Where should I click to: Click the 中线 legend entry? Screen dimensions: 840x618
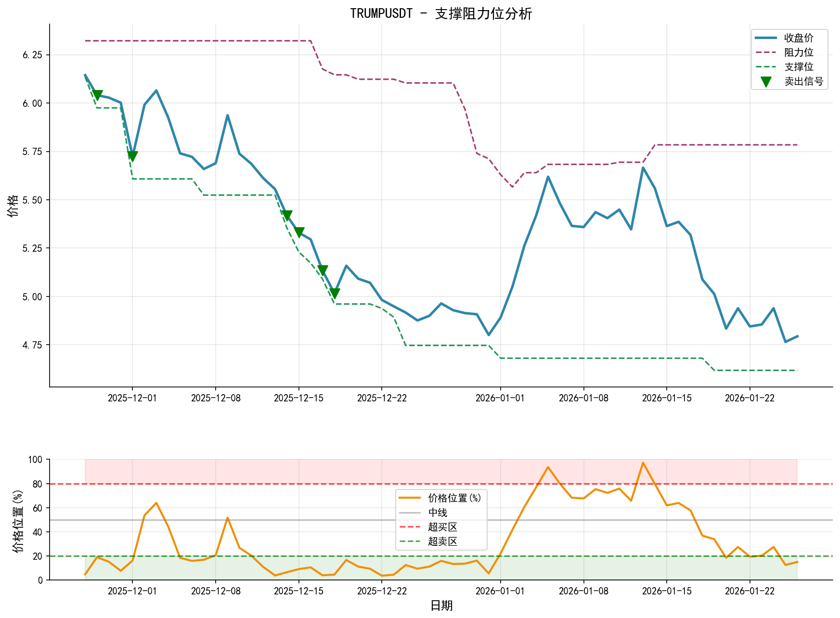[438, 513]
